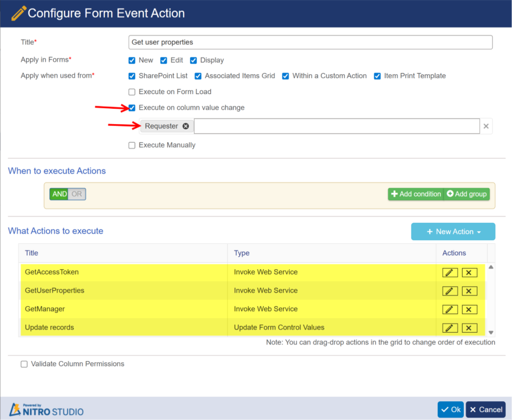
Task: Delete the GetUserProperties action
Action: [469, 291]
